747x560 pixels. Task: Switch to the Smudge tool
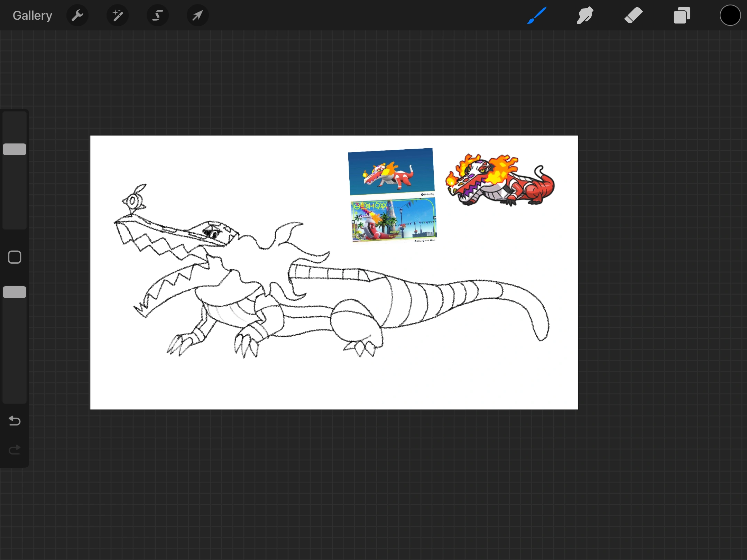pyautogui.click(x=585, y=15)
